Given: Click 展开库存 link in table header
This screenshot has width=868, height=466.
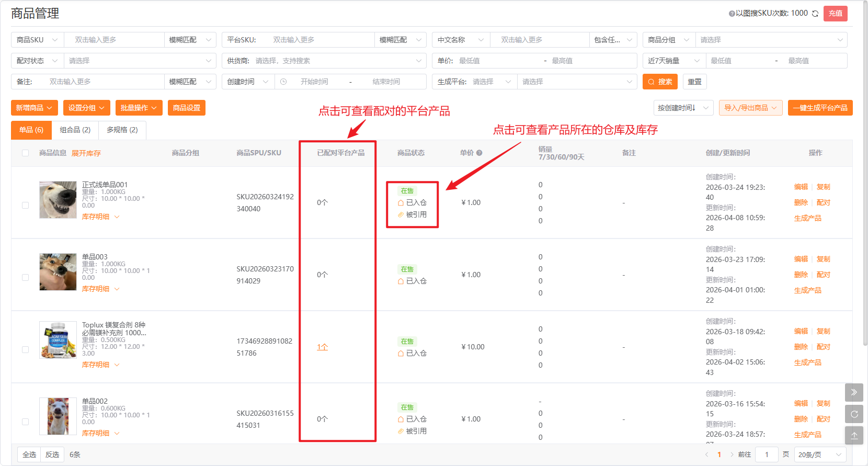Looking at the screenshot, I should (x=86, y=153).
